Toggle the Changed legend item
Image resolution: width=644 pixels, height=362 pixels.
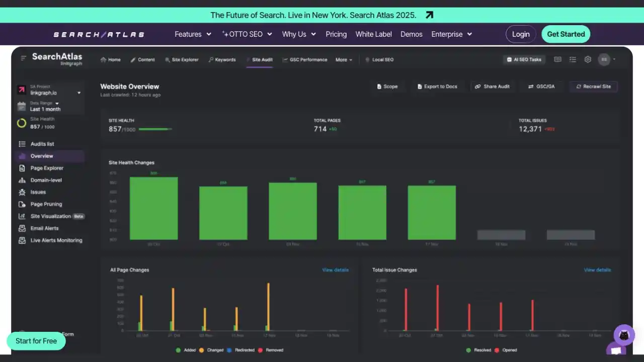point(211,350)
